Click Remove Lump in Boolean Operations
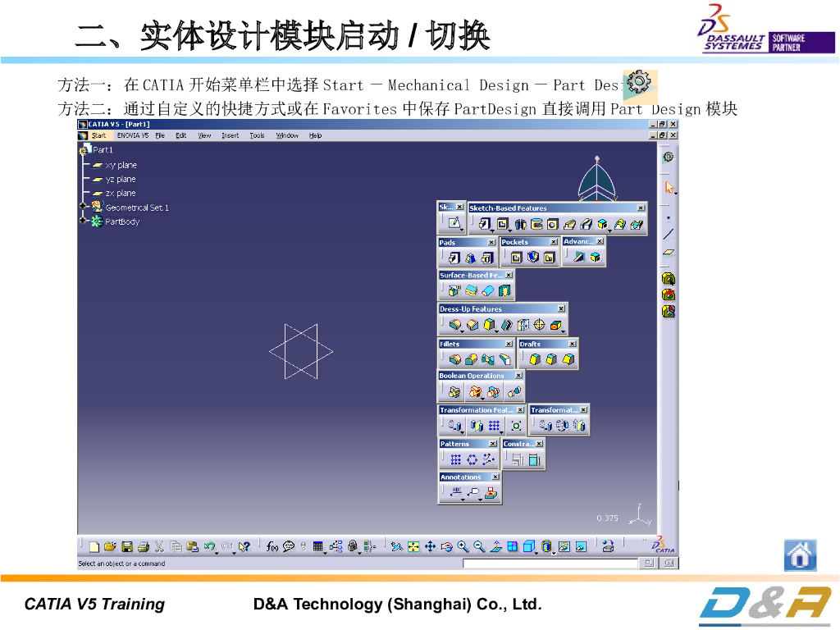 click(514, 392)
